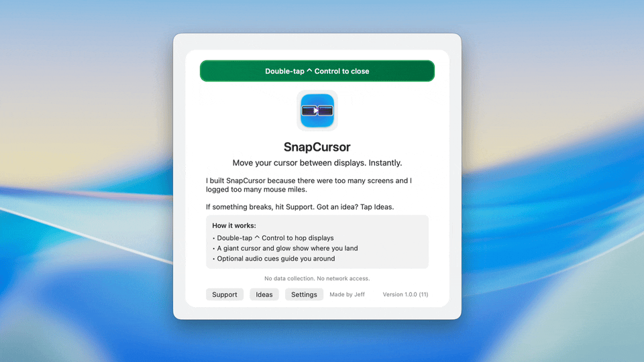Click the 'Made by Jeff' text
This screenshot has height=362, width=644.
(x=347, y=294)
